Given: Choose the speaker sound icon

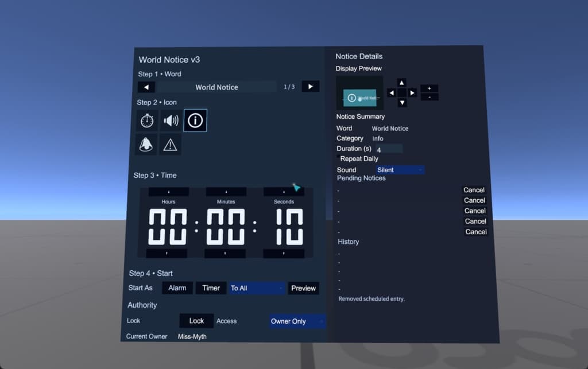Looking at the screenshot, I should [171, 121].
